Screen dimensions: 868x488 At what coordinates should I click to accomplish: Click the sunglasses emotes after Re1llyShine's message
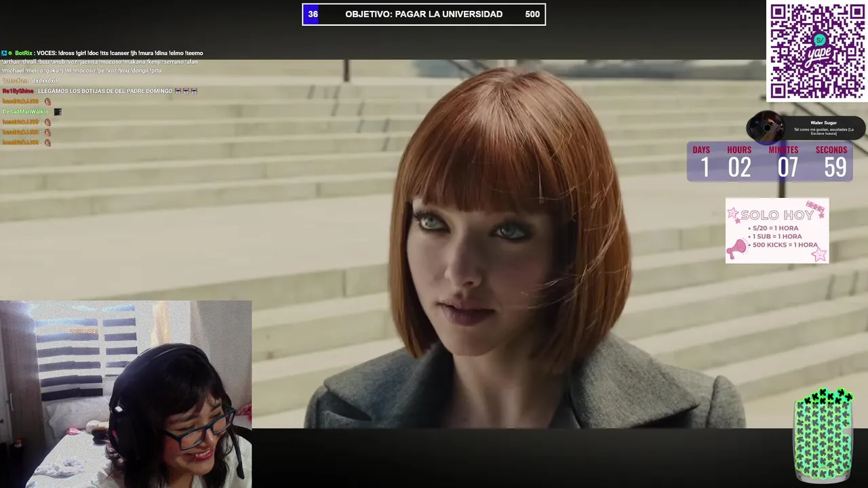pos(186,91)
